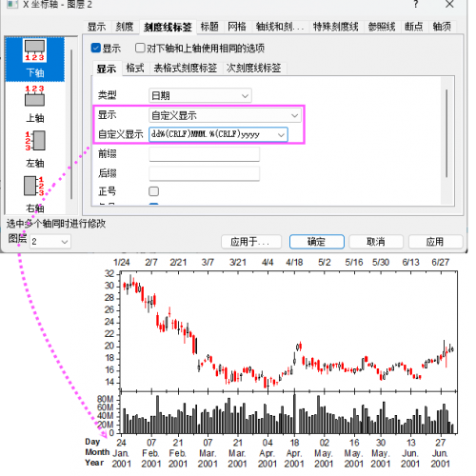Click the 应用于... button

(x=251, y=242)
